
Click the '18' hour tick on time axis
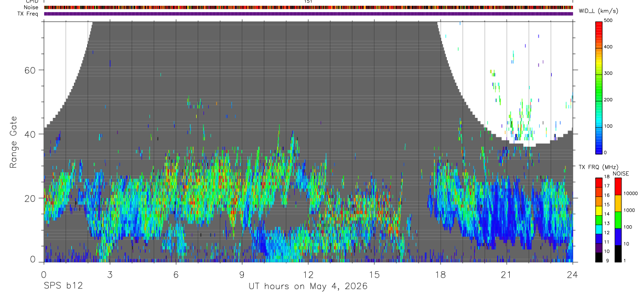click(x=441, y=274)
